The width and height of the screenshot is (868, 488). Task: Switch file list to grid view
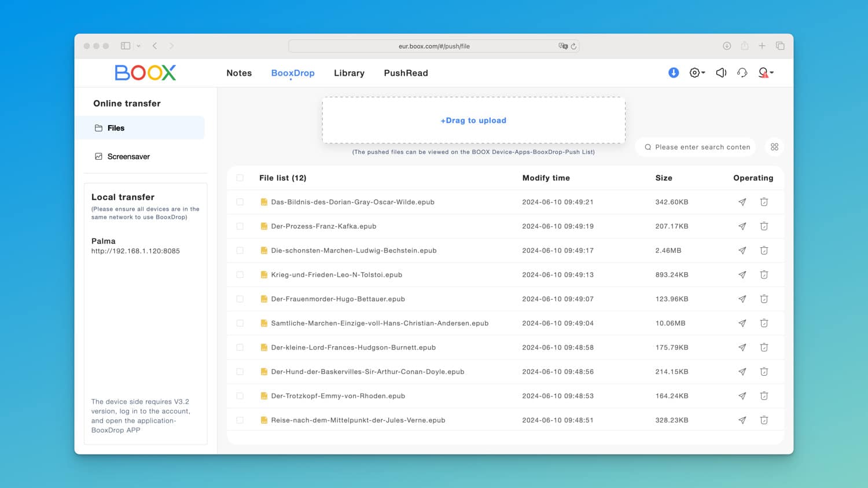774,147
